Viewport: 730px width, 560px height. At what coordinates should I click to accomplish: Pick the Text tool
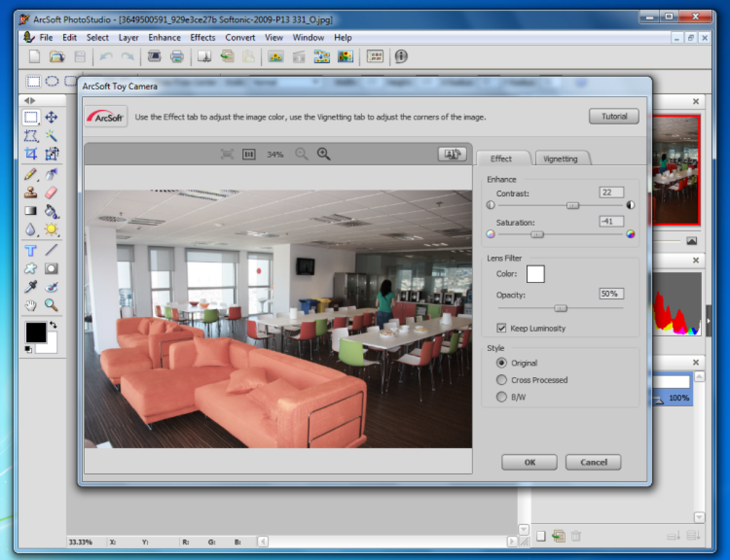point(31,250)
